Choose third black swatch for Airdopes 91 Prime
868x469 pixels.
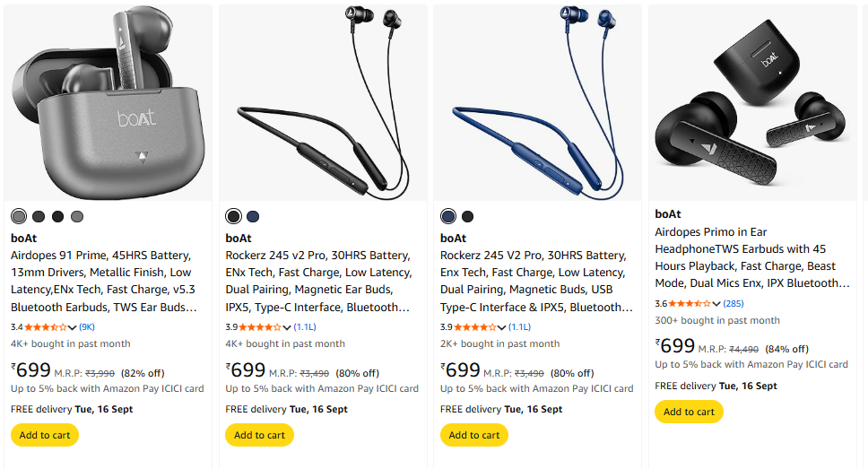point(57,216)
